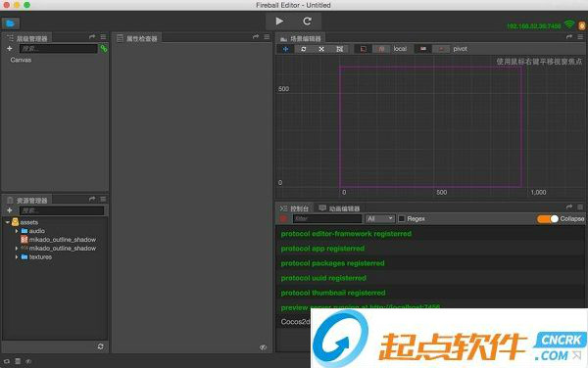Viewport: 588px width, 368px height.
Task: Select the mikado_outline_shadow bitmap font asset
Action: [55, 240]
